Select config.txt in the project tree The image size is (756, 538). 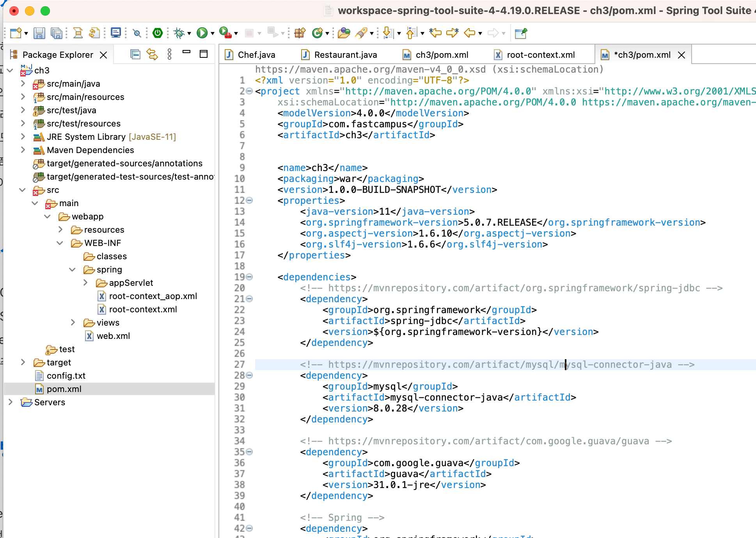coord(66,376)
